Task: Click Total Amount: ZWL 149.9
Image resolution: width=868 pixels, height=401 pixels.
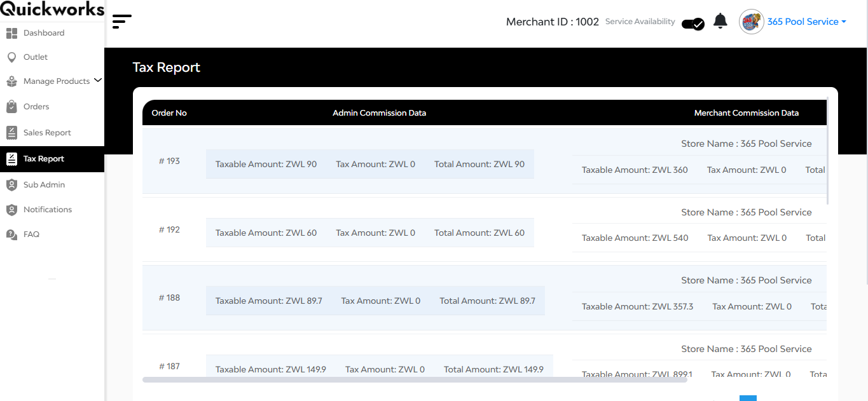Action: [493, 369]
